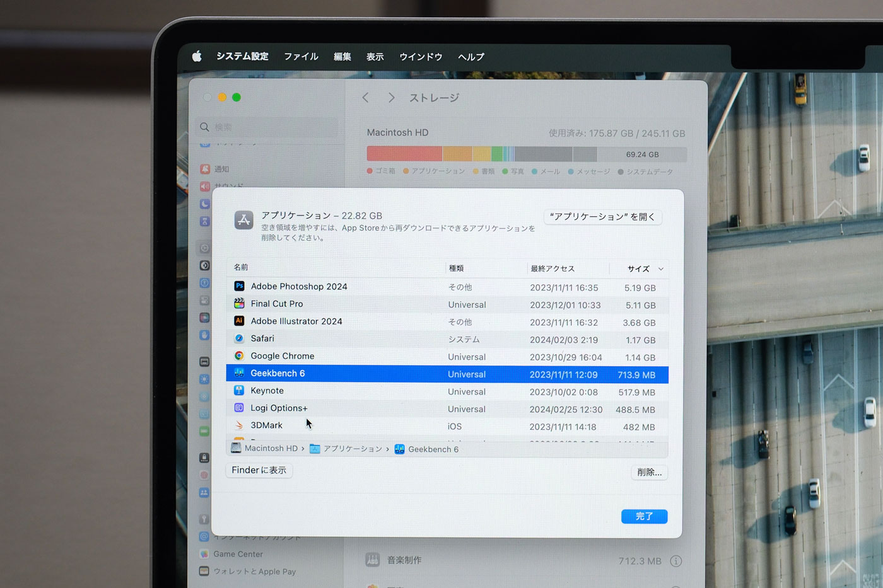Click the App Store applications header icon
This screenshot has height=588, width=883.
(244, 220)
